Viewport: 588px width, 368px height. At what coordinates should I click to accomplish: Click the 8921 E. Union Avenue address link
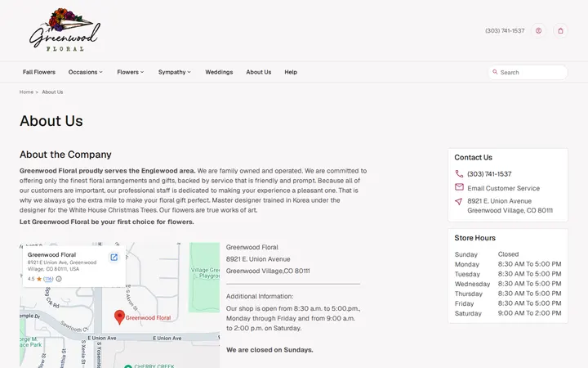click(x=510, y=206)
